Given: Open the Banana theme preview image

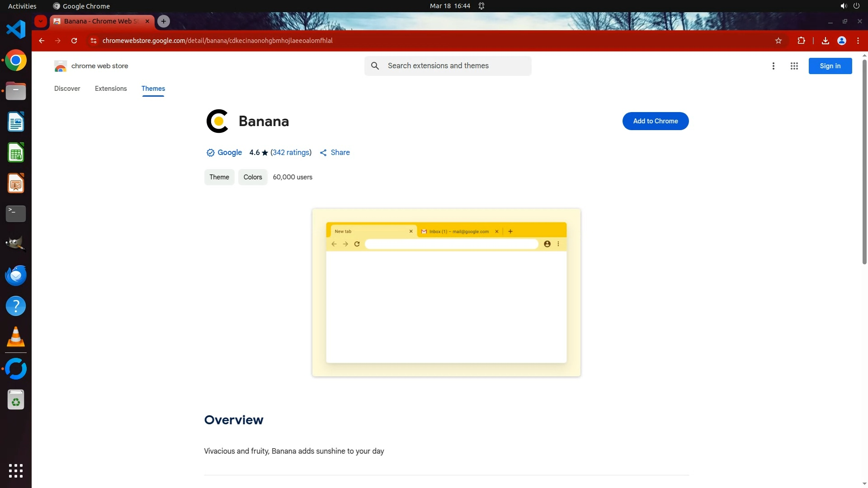Looking at the screenshot, I should [x=446, y=292].
